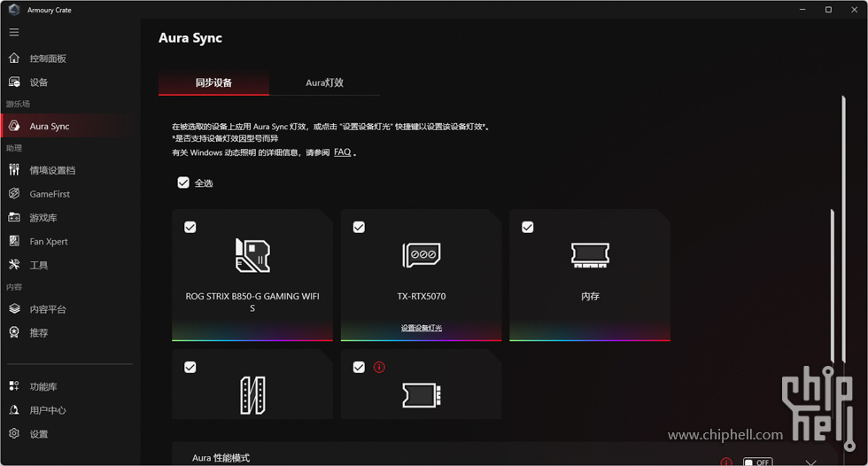Open 设置 settings gear icon
868x466 pixels.
14,434
